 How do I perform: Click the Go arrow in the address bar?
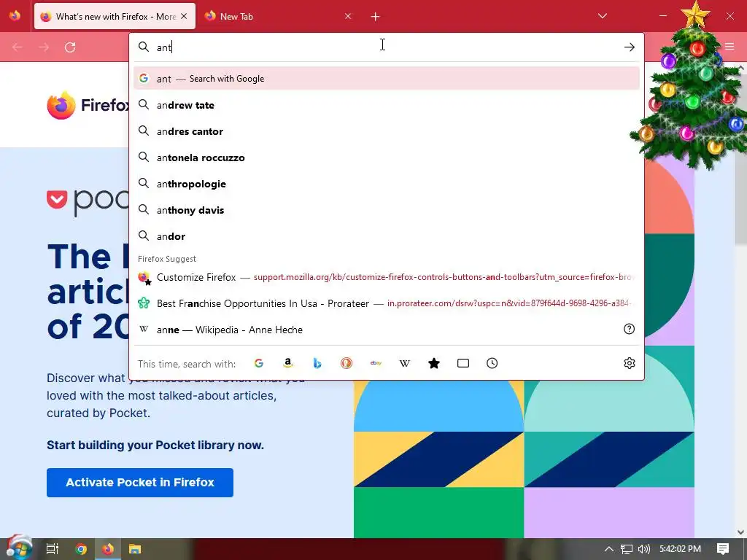tap(630, 47)
